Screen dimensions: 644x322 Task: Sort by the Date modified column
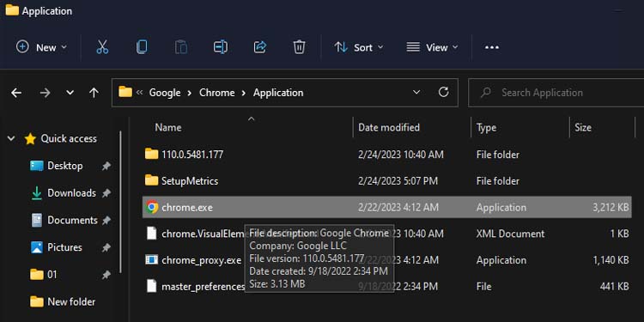pyautogui.click(x=388, y=127)
